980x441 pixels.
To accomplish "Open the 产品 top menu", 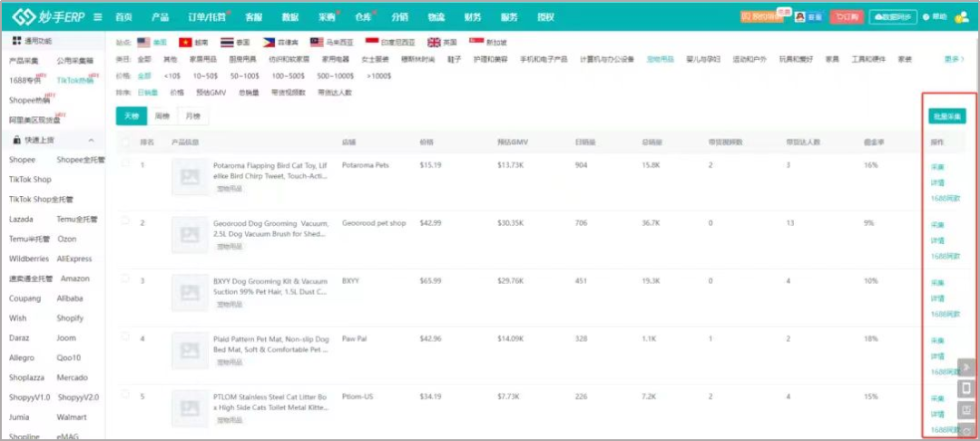I will tap(160, 17).
